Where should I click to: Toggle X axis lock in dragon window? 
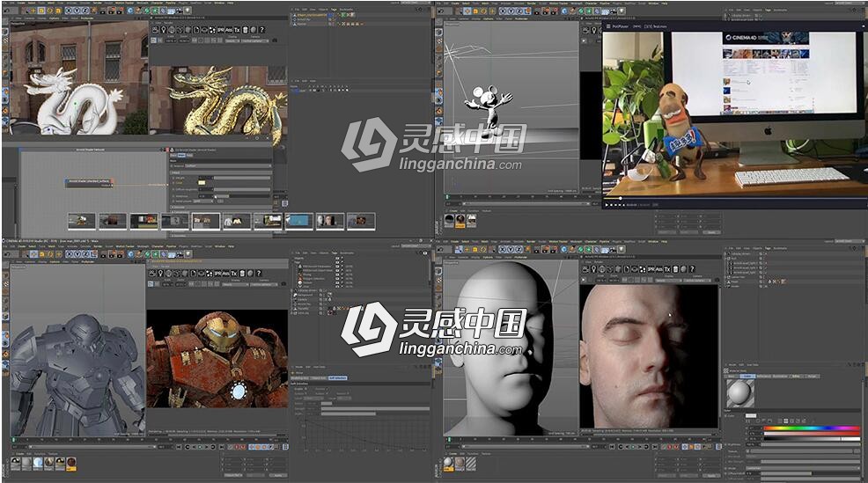coord(70,11)
